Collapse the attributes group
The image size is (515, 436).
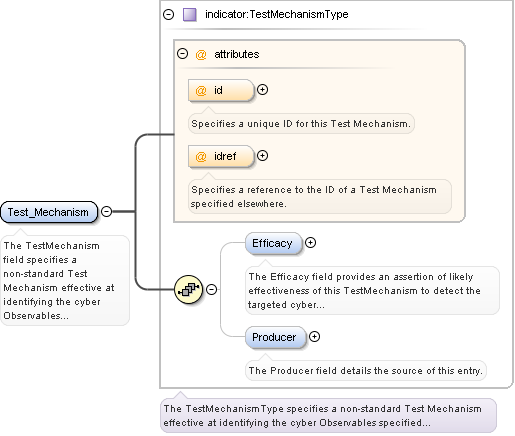click(183, 54)
